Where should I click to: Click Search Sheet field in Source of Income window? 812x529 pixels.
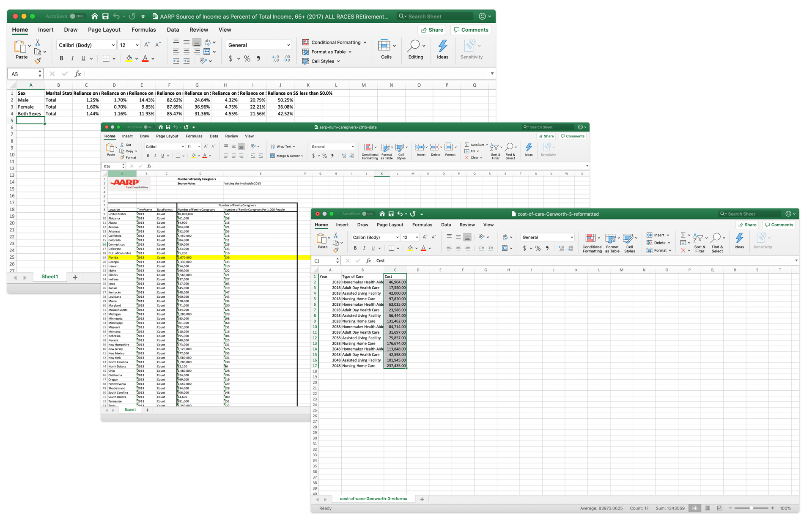[x=436, y=16]
